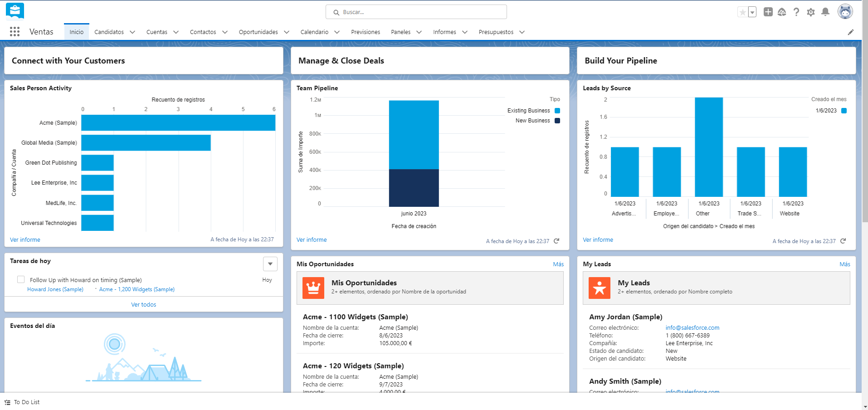The image size is (868, 410).
Task: Click the 1/6/2023 legend color swatch
Action: point(844,111)
